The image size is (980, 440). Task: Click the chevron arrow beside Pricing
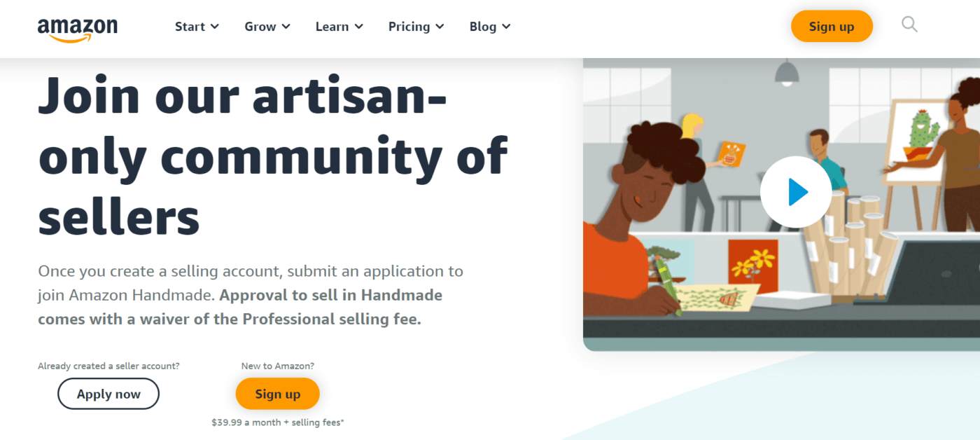[x=440, y=27]
